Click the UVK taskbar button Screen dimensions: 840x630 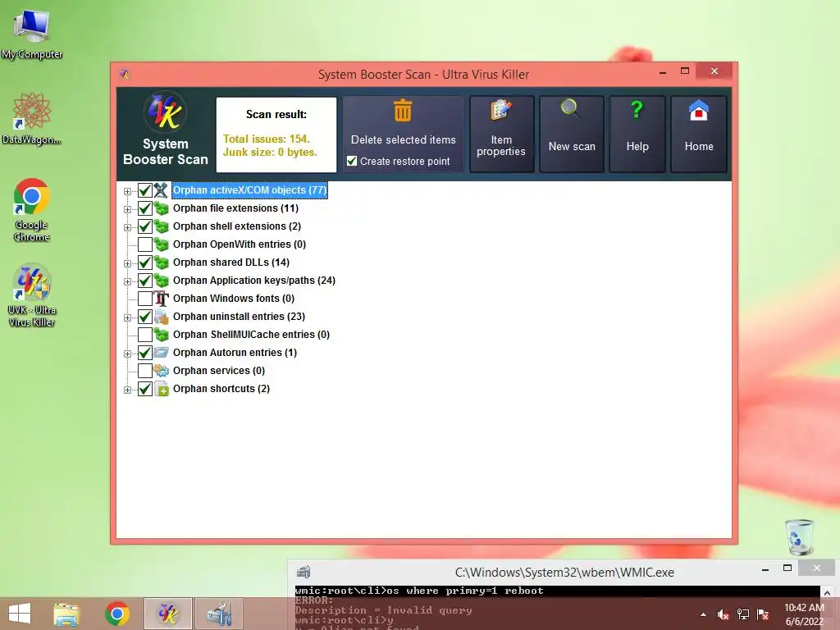[x=167, y=614]
